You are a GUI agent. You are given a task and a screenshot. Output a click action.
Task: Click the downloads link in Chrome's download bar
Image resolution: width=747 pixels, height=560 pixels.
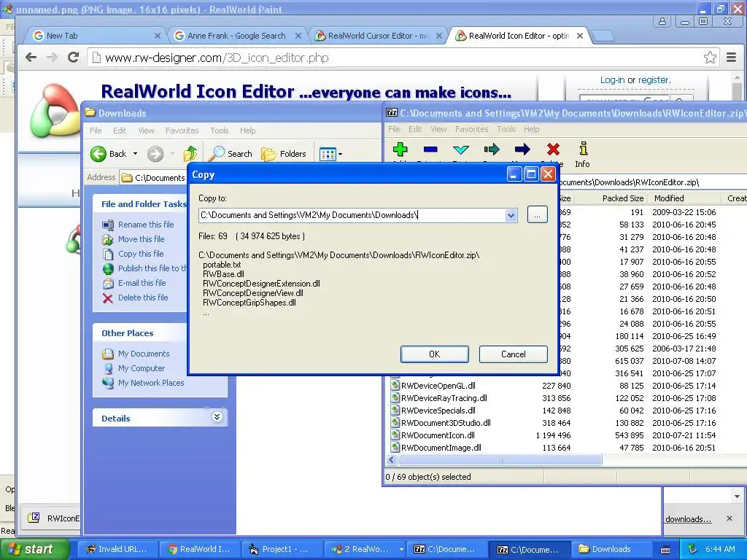[x=688, y=519]
